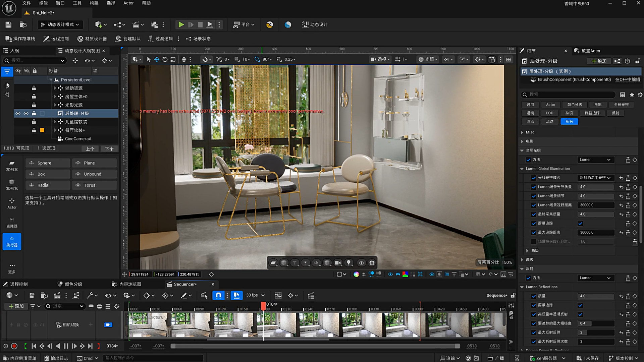Select the rotate tool in viewport toolbar

(x=165, y=59)
